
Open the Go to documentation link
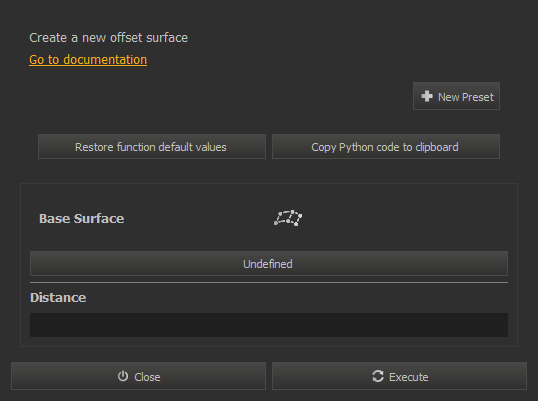[x=88, y=60]
